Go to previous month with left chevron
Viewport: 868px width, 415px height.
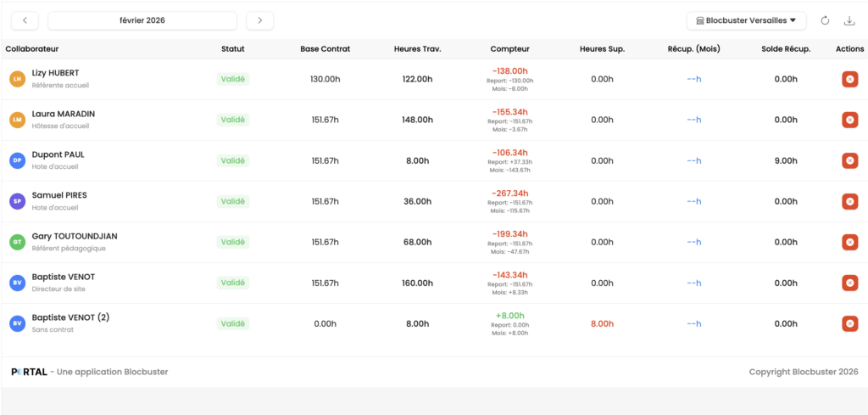click(x=25, y=20)
